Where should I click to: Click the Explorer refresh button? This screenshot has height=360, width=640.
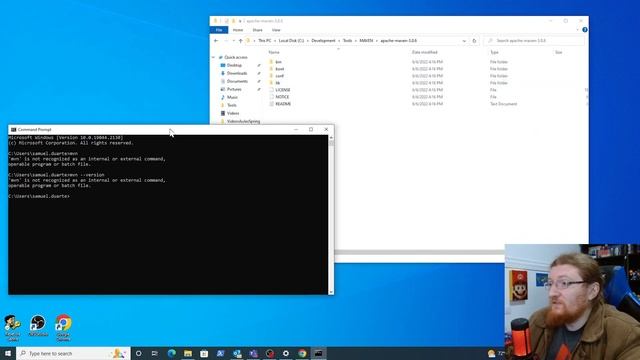coord(474,41)
